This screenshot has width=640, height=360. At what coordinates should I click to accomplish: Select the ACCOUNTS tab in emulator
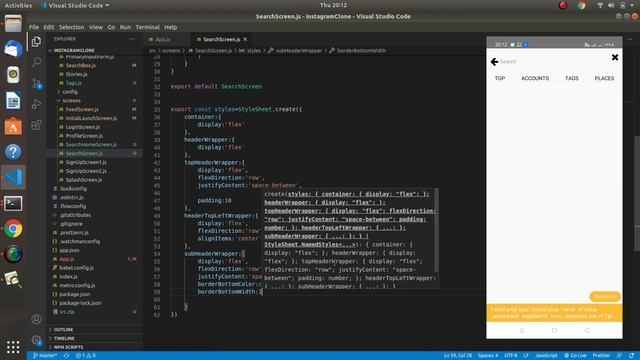(x=535, y=78)
